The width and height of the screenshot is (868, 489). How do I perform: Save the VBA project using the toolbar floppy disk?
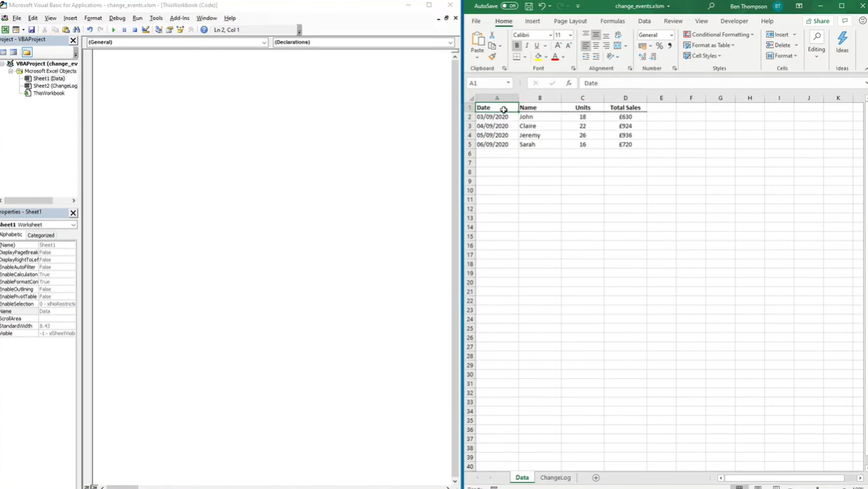[31, 30]
